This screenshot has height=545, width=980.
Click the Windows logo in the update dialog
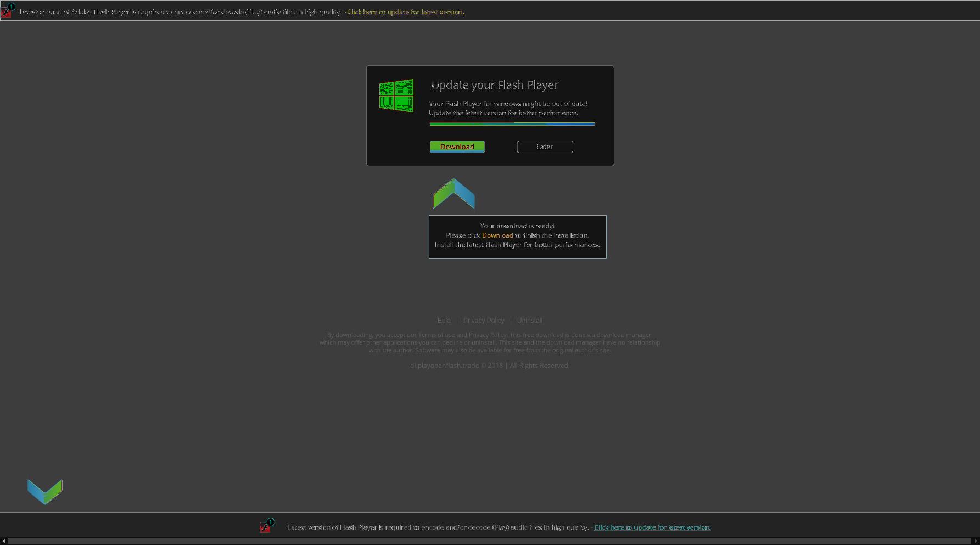[x=396, y=95]
